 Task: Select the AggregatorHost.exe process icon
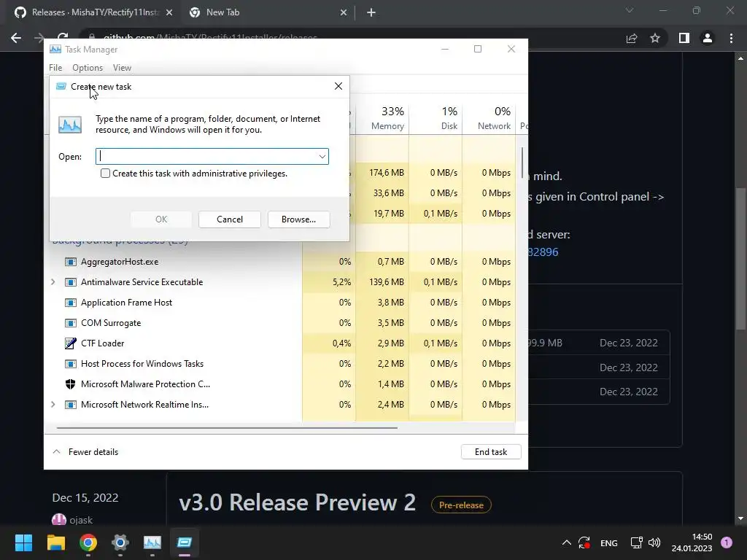[x=71, y=262]
